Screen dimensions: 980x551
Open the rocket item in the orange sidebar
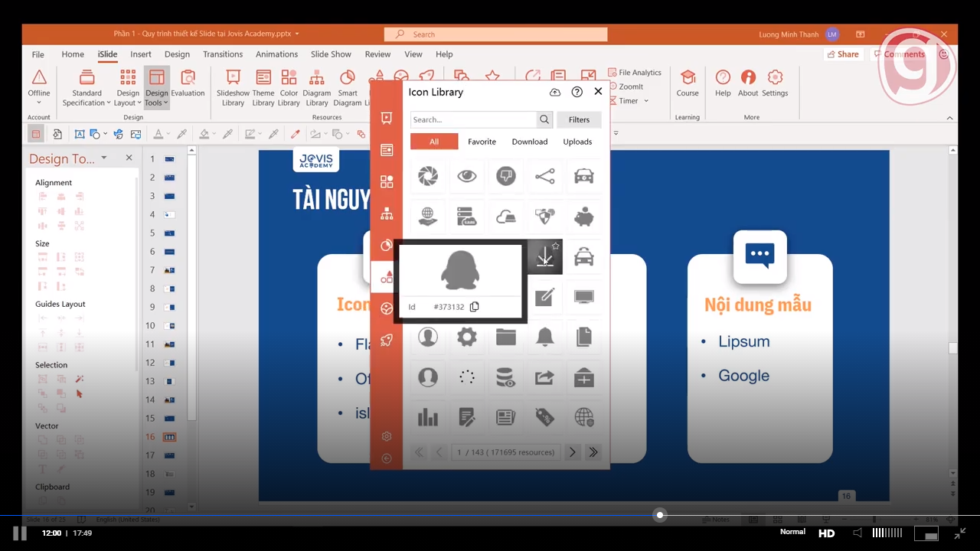click(387, 340)
